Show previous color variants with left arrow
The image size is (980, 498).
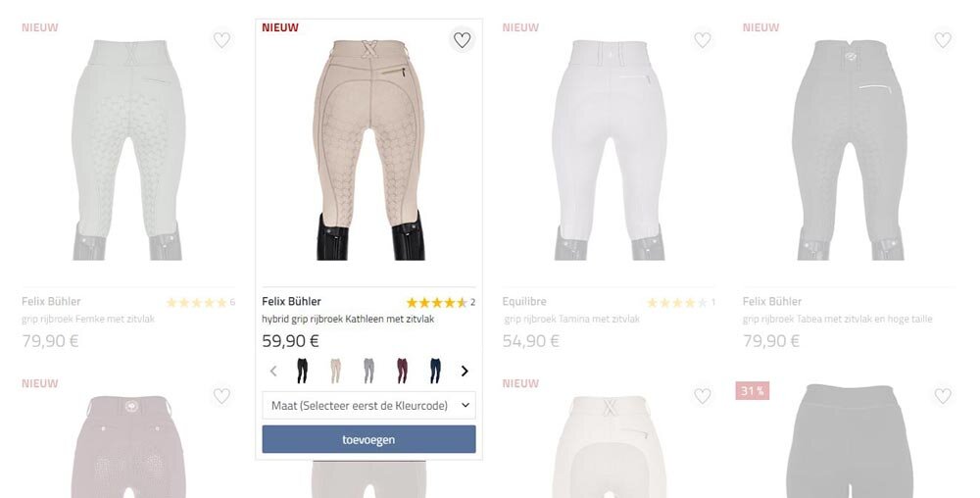273,372
